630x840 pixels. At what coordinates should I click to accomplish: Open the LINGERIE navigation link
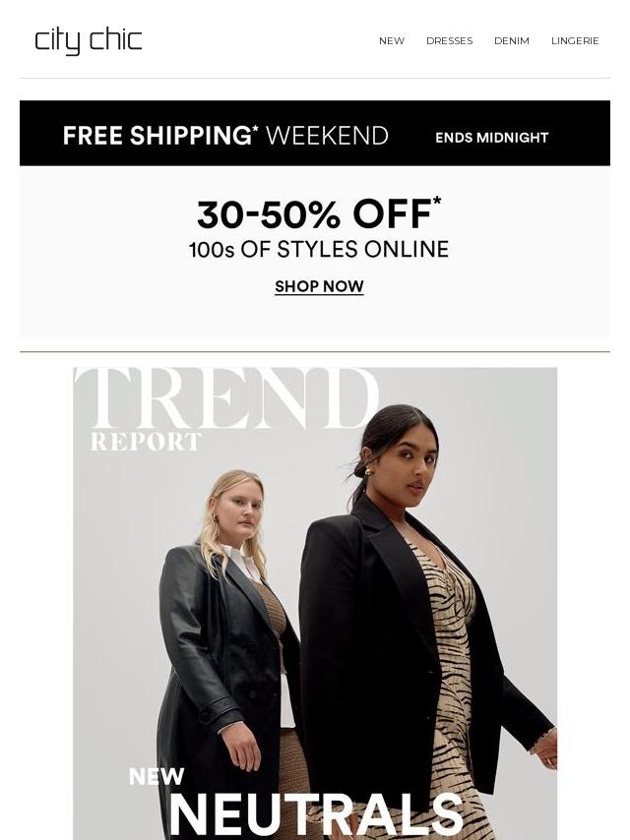click(575, 40)
